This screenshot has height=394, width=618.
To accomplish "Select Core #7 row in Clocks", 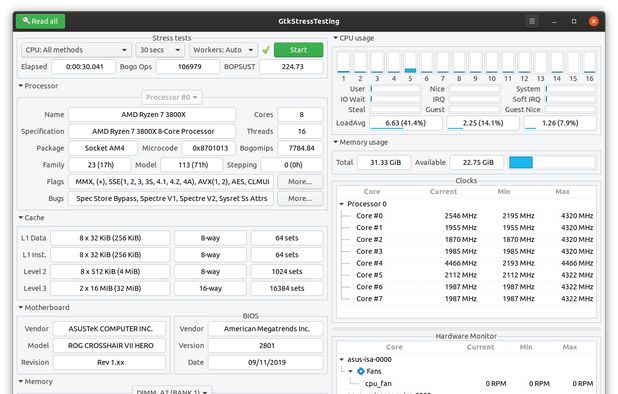I will (x=466, y=298).
